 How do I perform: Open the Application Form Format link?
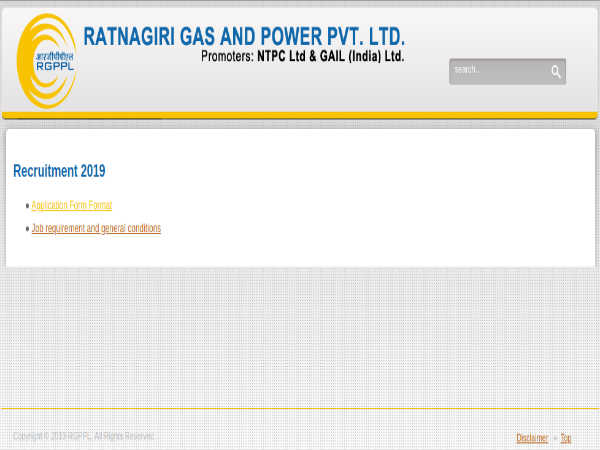(72, 206)
